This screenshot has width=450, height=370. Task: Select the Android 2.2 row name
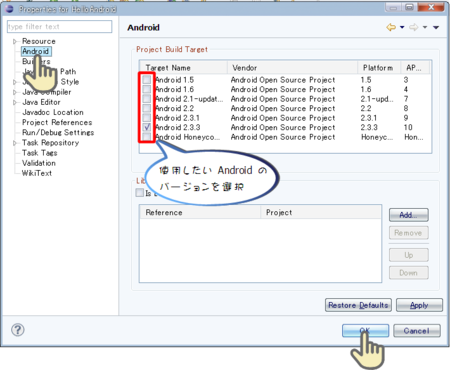click(x=174, y=108)
